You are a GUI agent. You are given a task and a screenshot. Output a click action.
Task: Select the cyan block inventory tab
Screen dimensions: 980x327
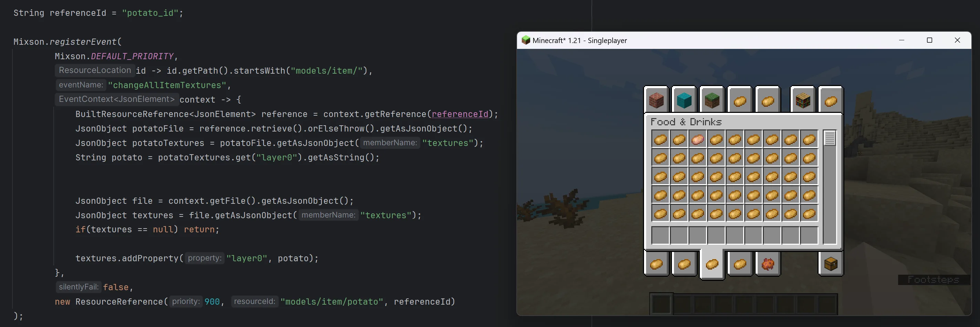[684, 101]
